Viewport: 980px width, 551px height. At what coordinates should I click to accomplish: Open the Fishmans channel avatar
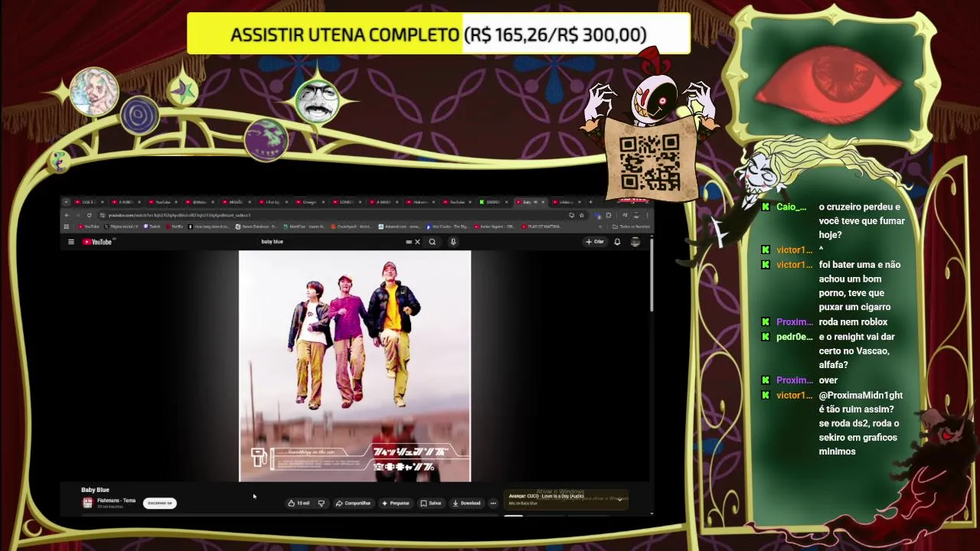pos(87,503)
